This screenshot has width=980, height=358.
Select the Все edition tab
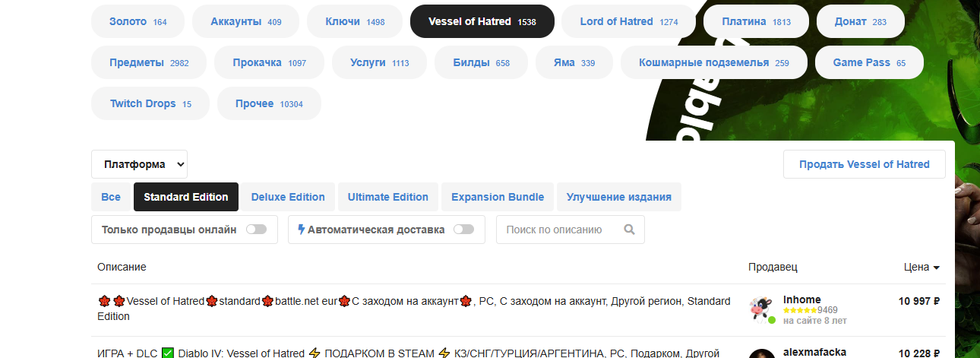click(111, 197)
